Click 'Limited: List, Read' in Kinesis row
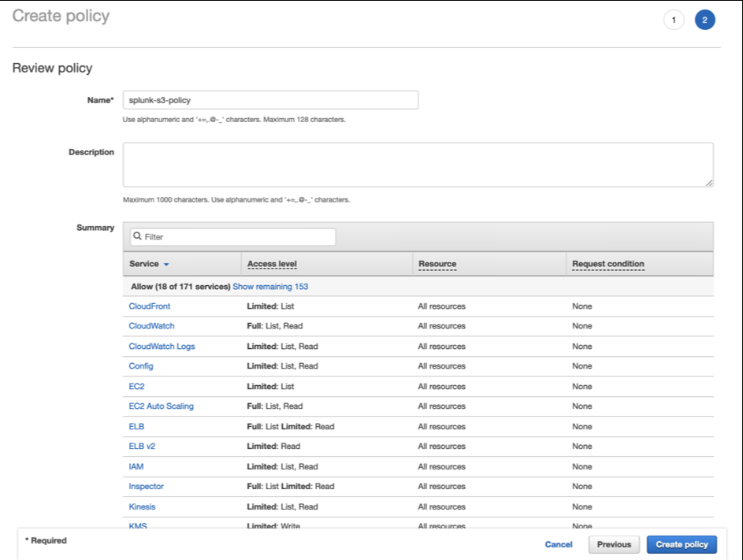 point(282,506)
